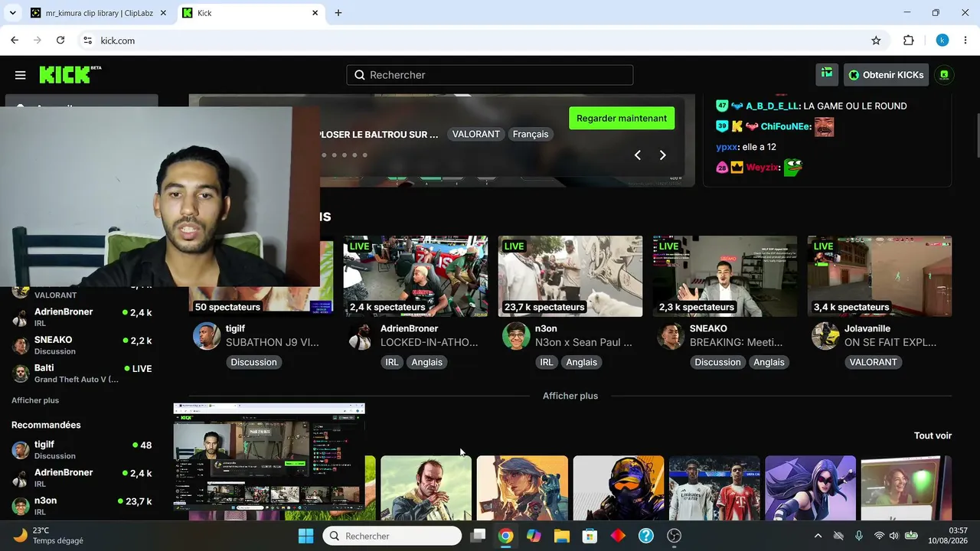Close the ClipLabz tab
The image size is (980, 551).
pos(163,13)
